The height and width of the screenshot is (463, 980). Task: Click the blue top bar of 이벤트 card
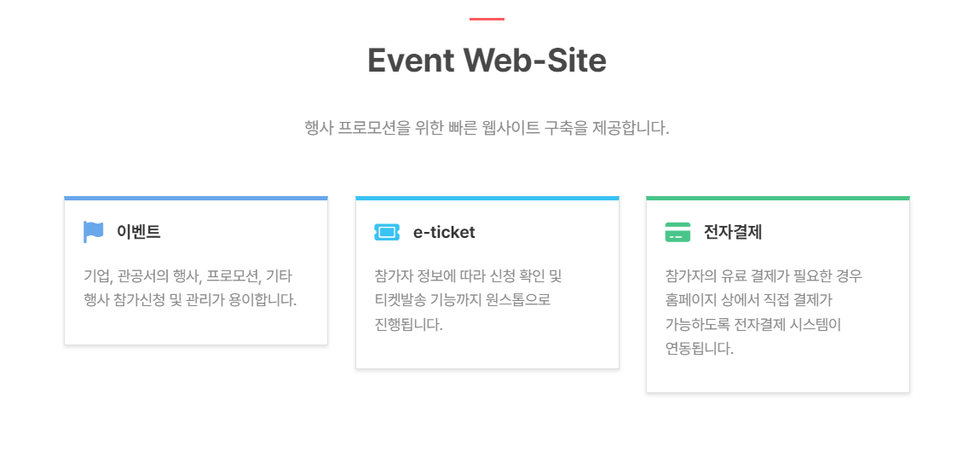click(196, 198)
